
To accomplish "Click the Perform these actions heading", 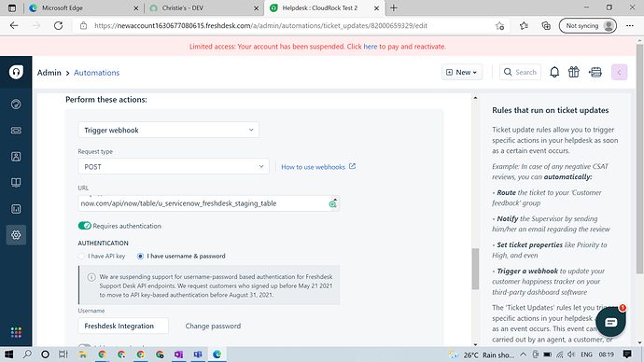I will pyautogui.click(x=106, y=100).
